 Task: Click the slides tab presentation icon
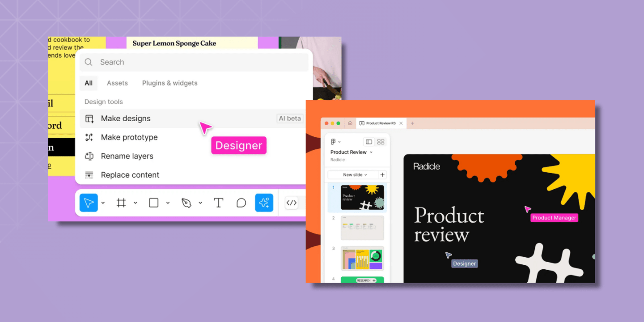click(361, 123)
